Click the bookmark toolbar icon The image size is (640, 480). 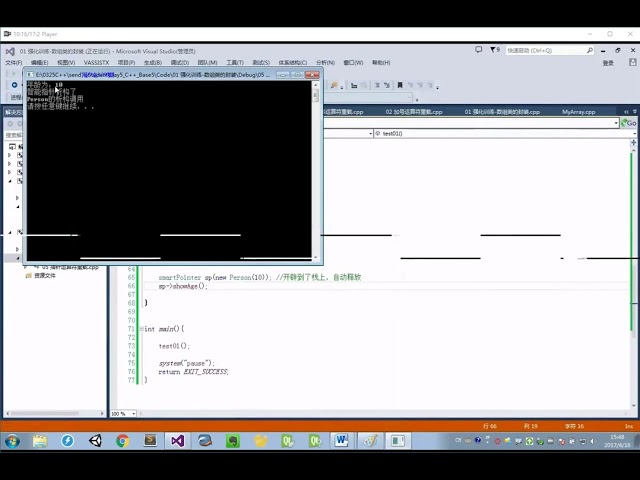coord(400,85)
